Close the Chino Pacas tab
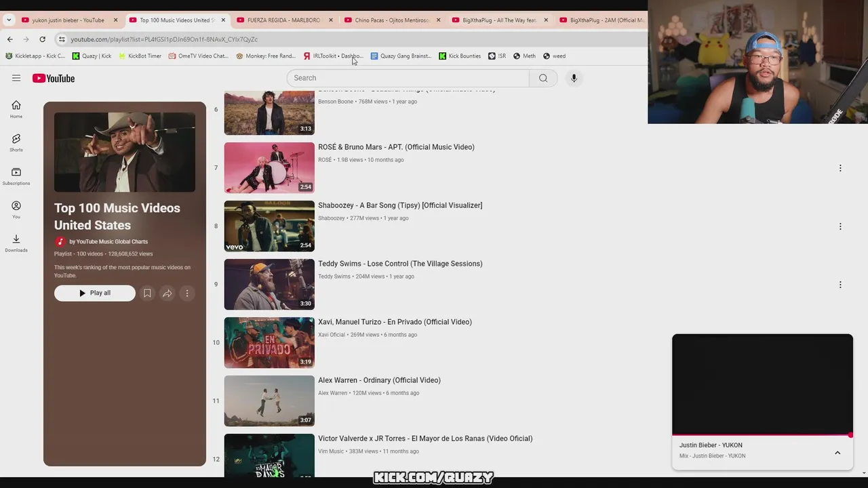Viewport: 868px width, 488px height. 438,20
